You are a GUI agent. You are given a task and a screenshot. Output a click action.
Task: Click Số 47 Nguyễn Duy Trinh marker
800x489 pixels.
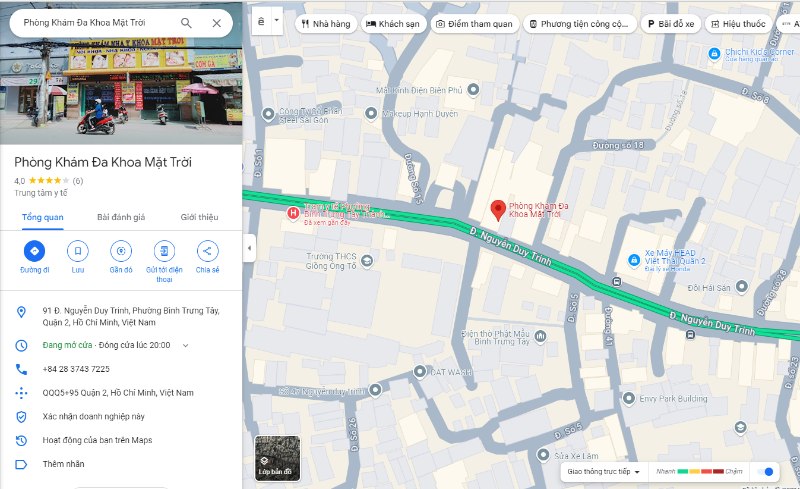[x=375, y=390]
